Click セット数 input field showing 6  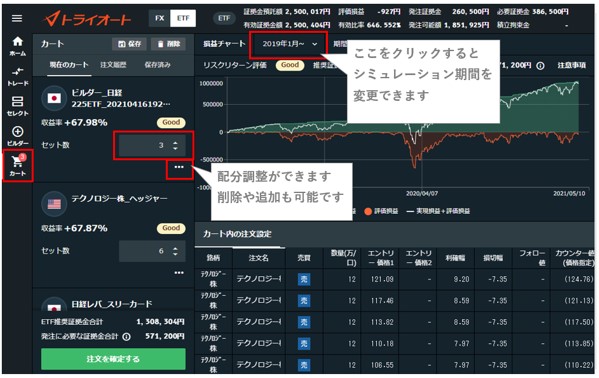point(152,251)
